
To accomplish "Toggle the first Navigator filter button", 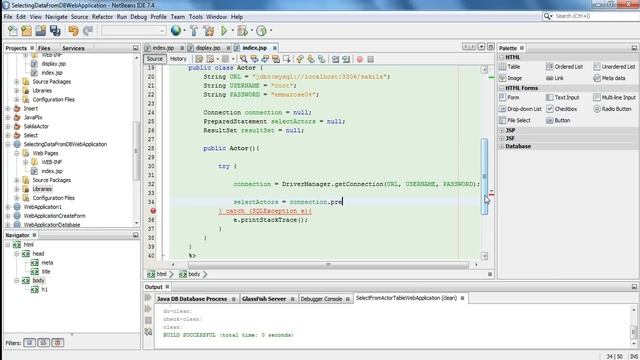I will click(29, 343).
